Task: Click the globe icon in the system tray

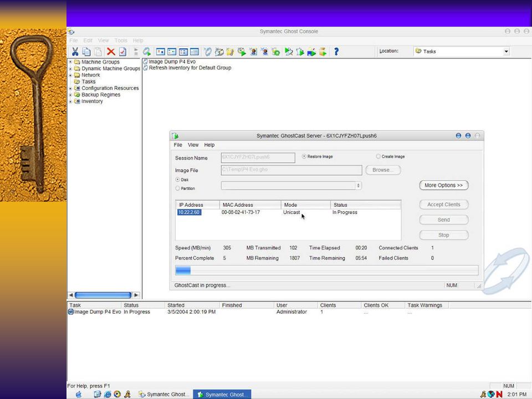Action: pyautogui.click(x=491, y=394)
